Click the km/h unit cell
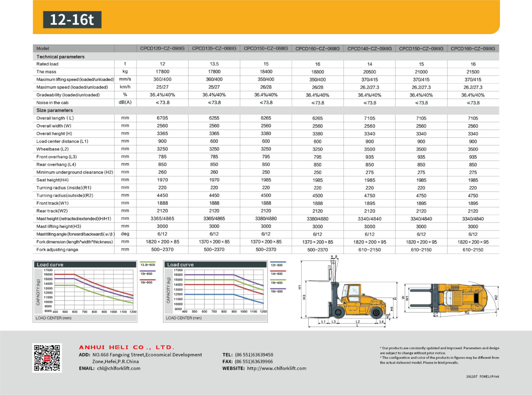 coord(125,87)
